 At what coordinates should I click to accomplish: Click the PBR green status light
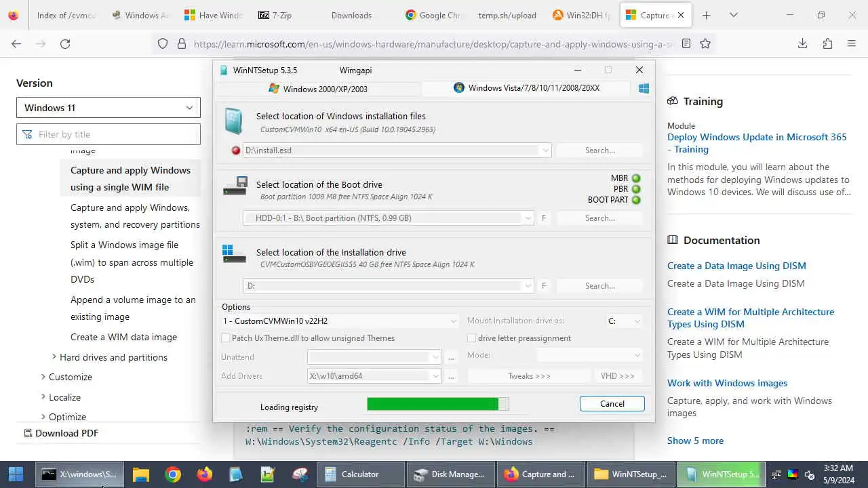(636, 189)
